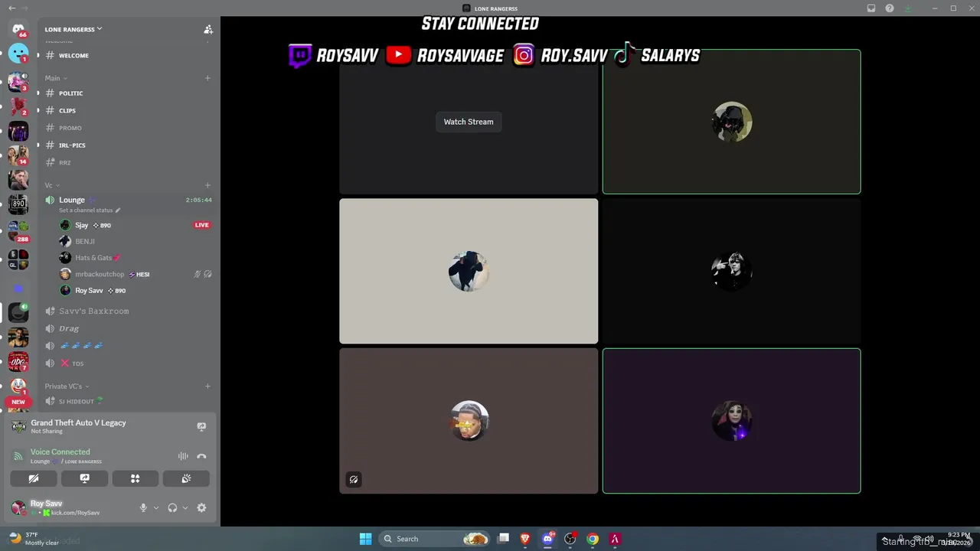Stream Grand Theft Auto V Legacy

(x=201, y=426)
